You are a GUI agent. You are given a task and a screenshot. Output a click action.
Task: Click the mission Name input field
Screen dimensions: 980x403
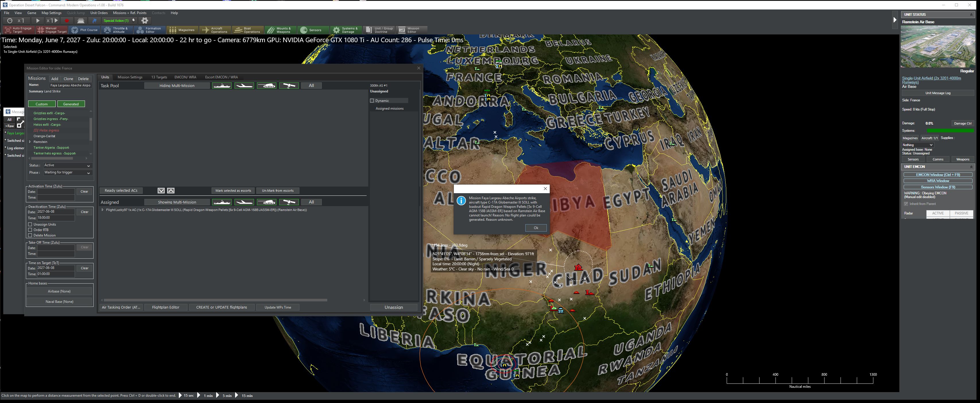tap(70, 85)
